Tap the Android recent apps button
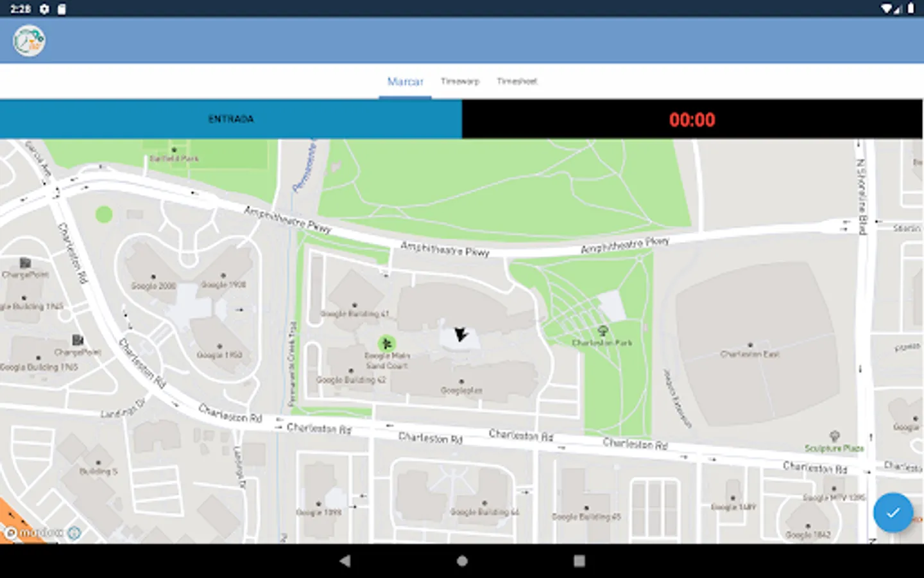Screen dimensions: 924x578 coord(579,561)
